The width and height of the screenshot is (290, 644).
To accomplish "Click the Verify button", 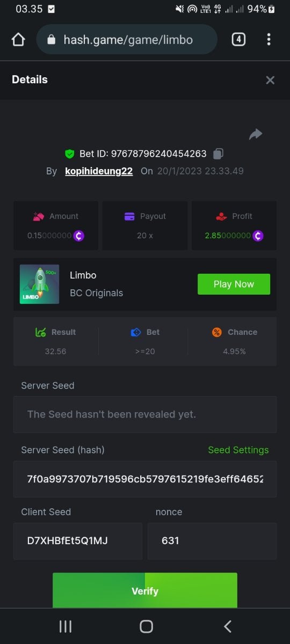I will click(145, 590).
